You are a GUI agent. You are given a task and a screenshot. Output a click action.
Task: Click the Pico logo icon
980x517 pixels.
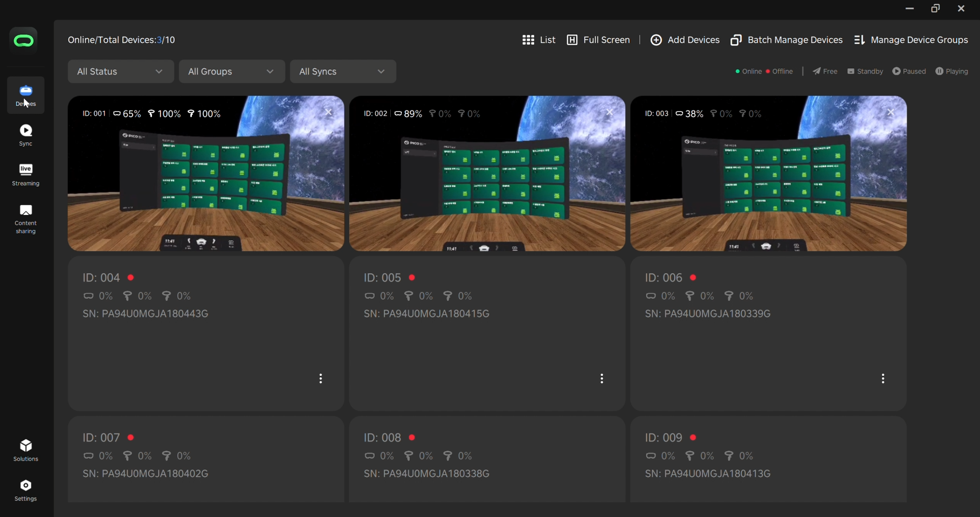click(24, 41)
